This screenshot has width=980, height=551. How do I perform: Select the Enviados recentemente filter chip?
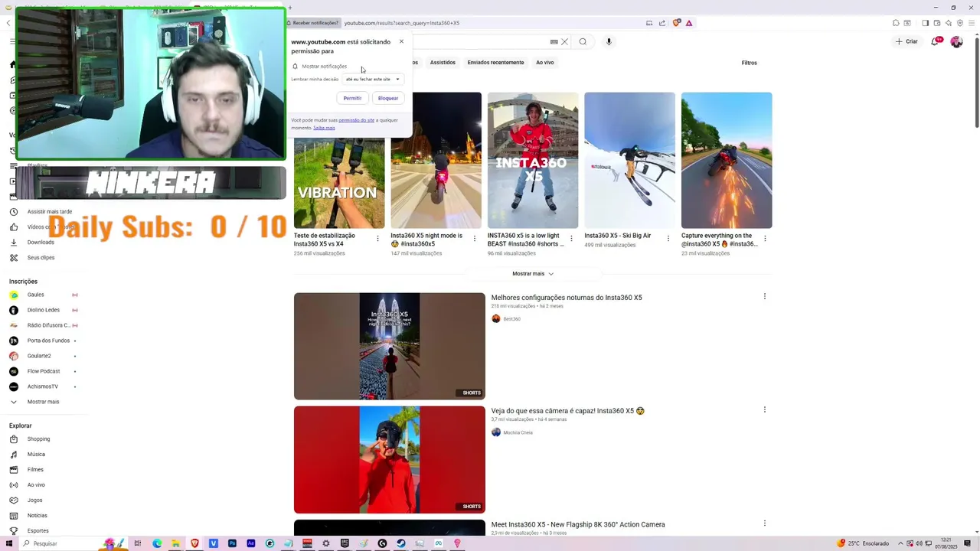pos(495,63)
